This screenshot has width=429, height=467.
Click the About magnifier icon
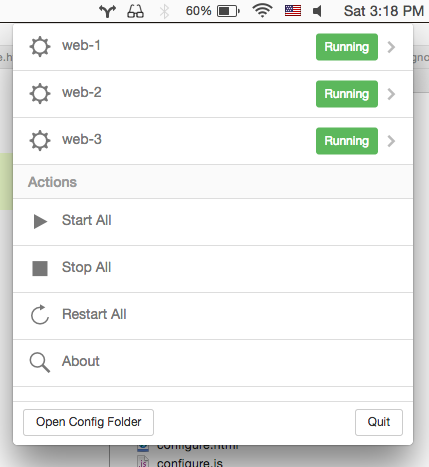pyautogui.click(x=40, y=362)
